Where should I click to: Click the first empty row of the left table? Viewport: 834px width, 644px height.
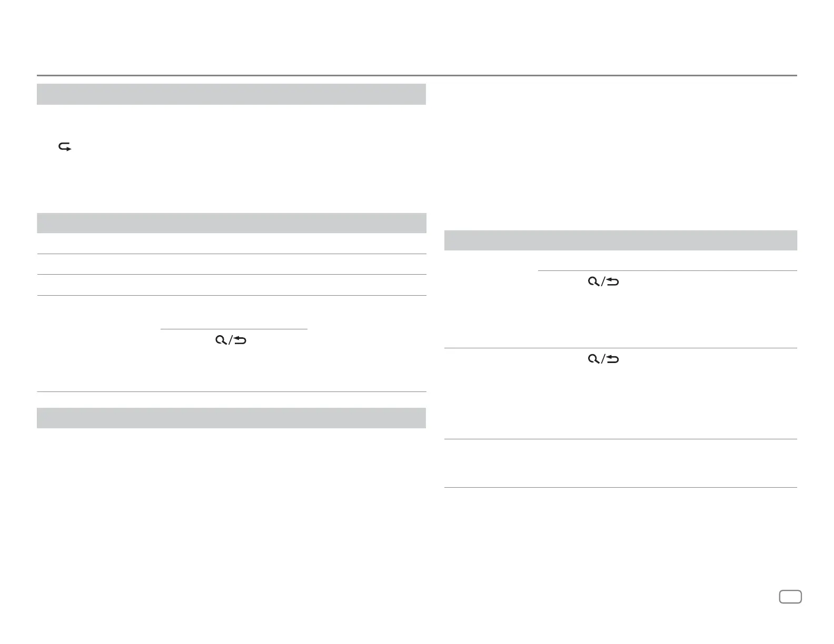(x=231, y=244)
